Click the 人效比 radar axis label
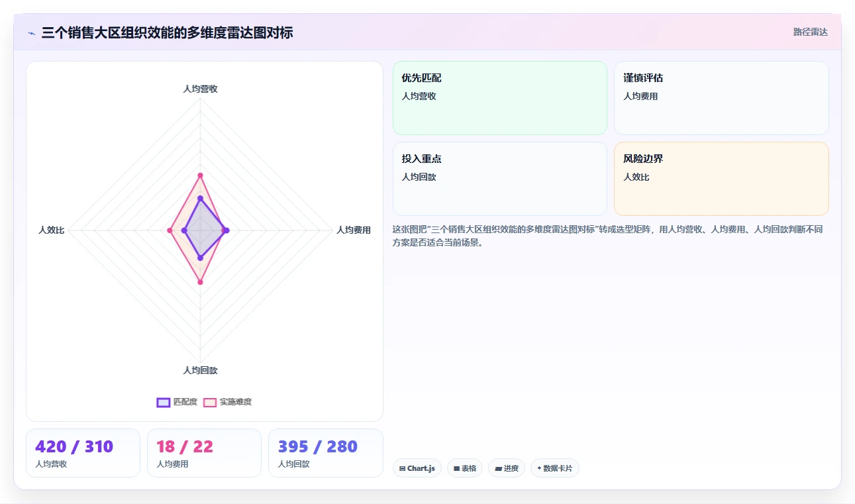 (x=52, y=230)
